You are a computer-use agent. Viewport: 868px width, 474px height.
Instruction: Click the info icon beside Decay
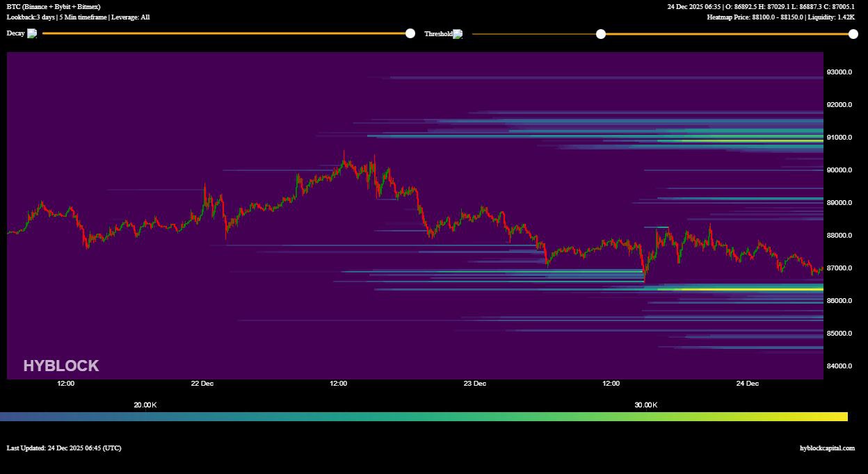pos(32,33)
